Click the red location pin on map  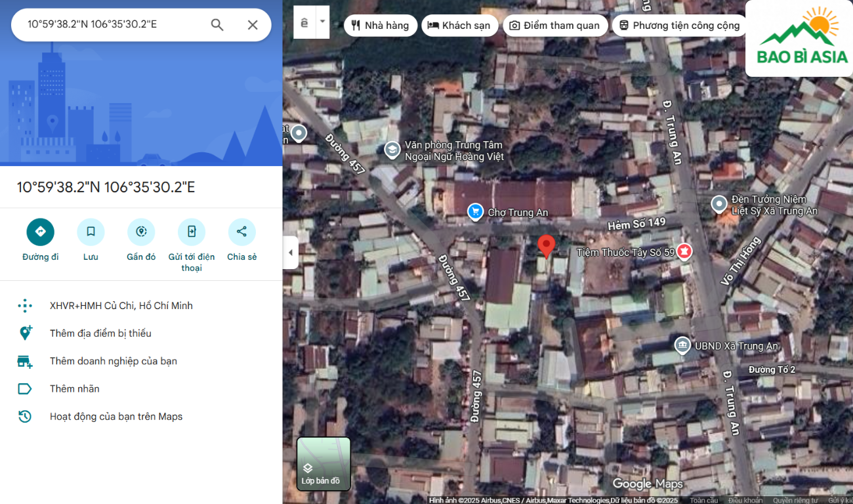(x=546, y=246)
